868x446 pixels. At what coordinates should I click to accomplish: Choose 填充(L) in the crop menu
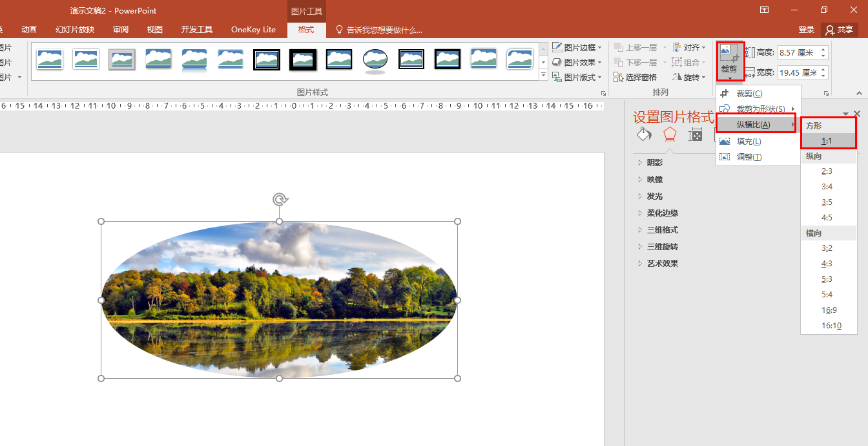[x=749, y=142]
